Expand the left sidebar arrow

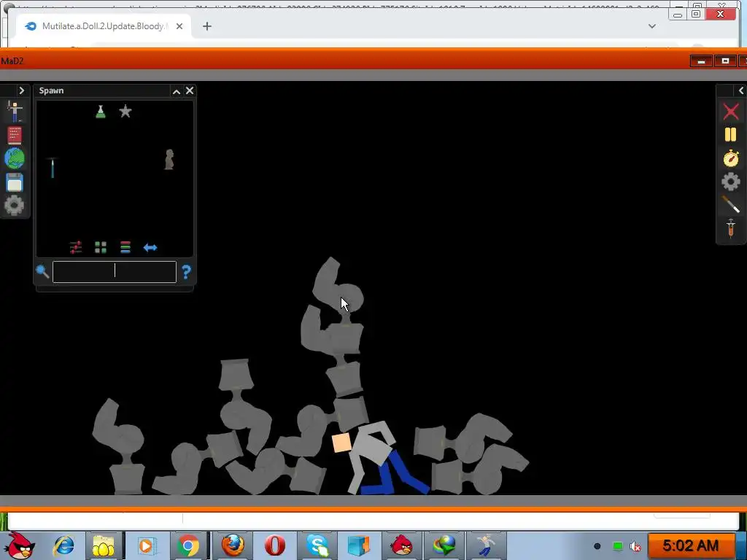coord(21,90)
